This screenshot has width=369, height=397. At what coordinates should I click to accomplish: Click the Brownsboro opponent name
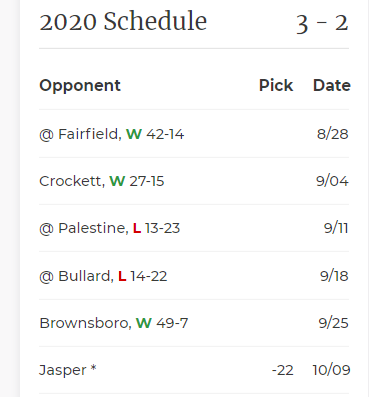click(84, 323)
